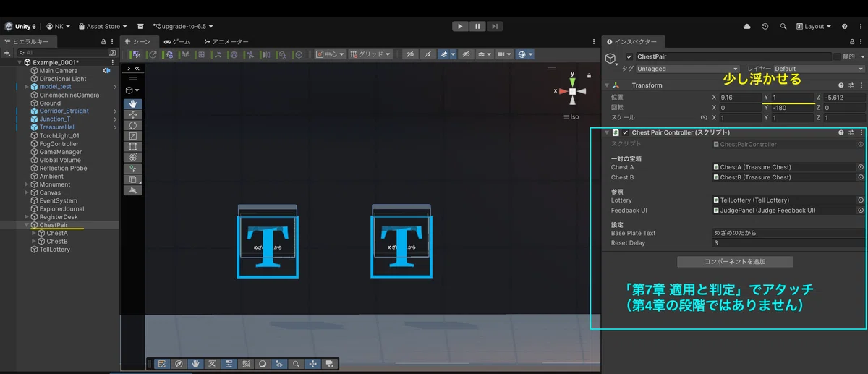The height and width of the screenshot is (374, 868).
Task: Disable the Chest Pair Controller checkbox
Action: click(x=626, y=133)
